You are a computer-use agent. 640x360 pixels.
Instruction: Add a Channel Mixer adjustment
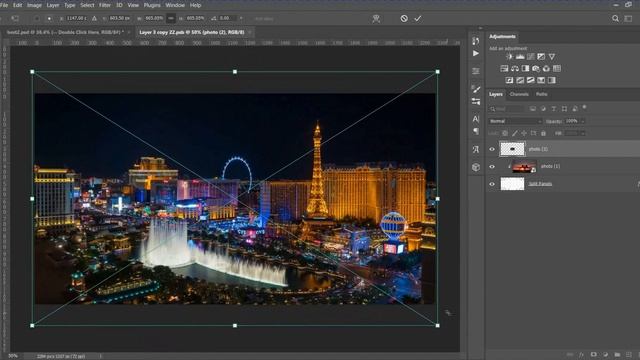[546, 69]
